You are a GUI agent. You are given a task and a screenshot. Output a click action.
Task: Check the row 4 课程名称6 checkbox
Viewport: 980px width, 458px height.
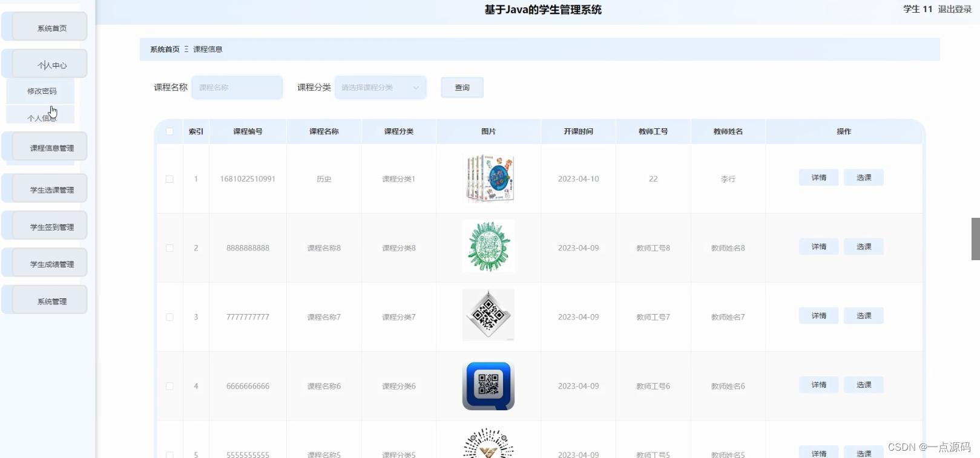point(169,386)
